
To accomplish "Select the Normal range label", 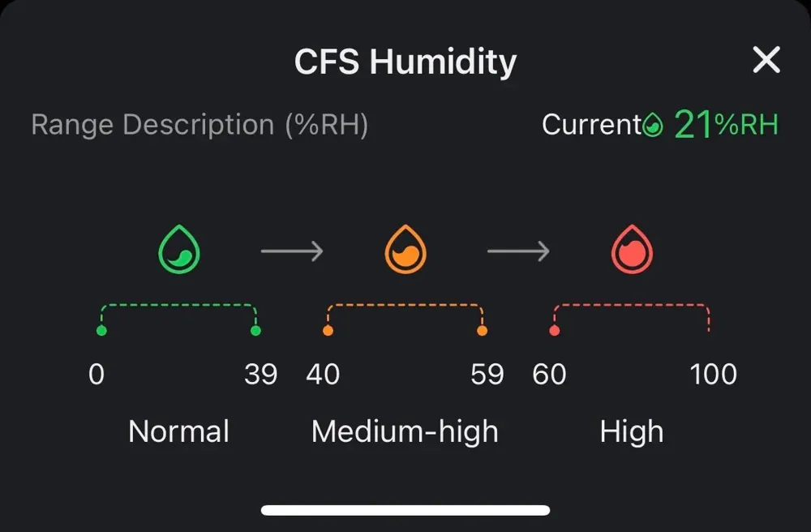I will pyautogui.click(x=179, y=431).
